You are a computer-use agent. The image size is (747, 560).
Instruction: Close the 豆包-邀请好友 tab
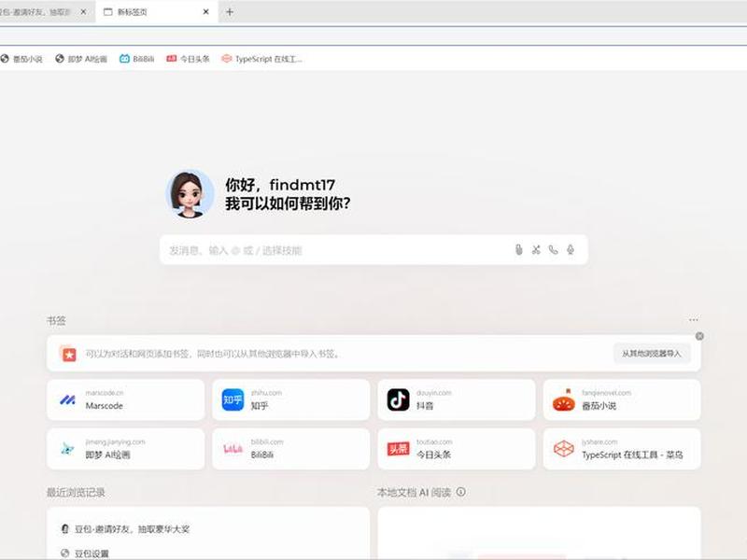pyautogui.click(x=83, y=12)
